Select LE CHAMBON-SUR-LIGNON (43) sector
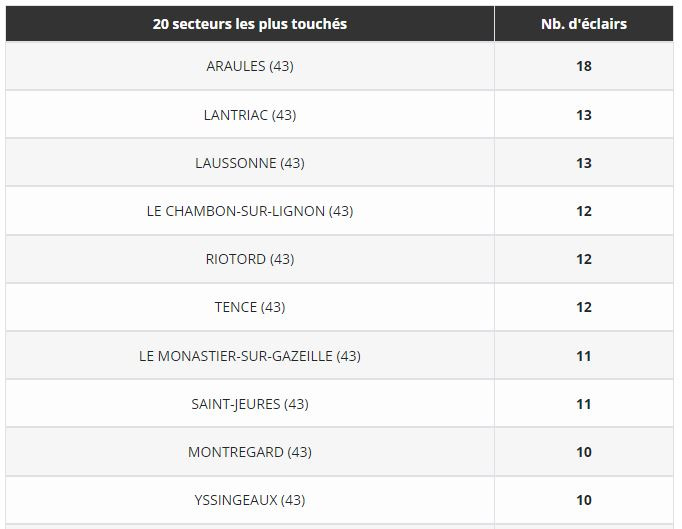The height and width of the screenshot is (529, 682). 250,211
